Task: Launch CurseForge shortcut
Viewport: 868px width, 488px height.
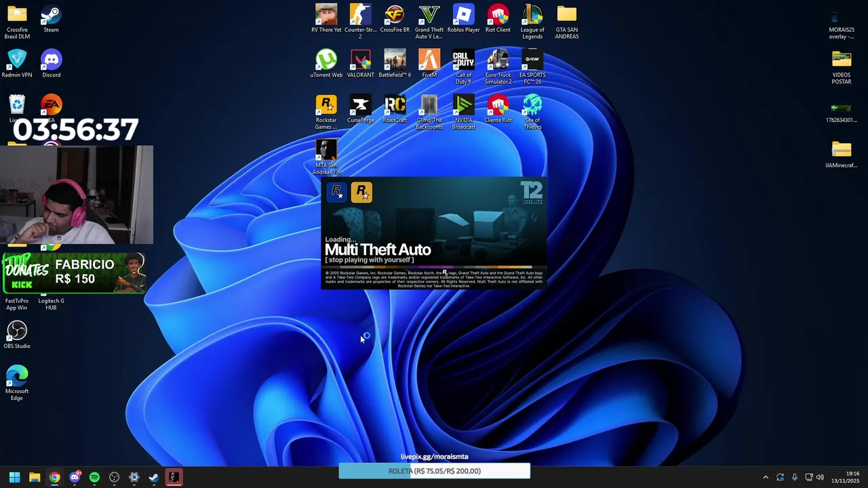Action: point(361,109)
